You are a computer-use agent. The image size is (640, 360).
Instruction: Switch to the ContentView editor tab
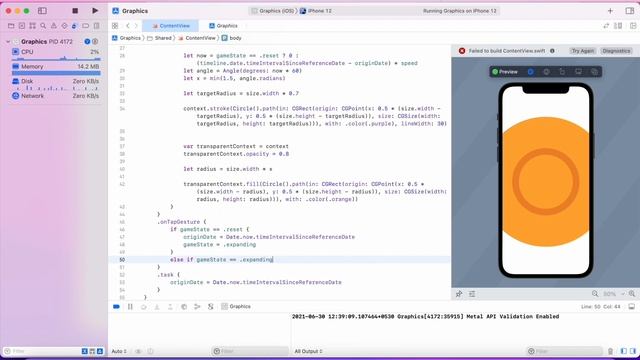pyautogui.click(x=171, y=26)
